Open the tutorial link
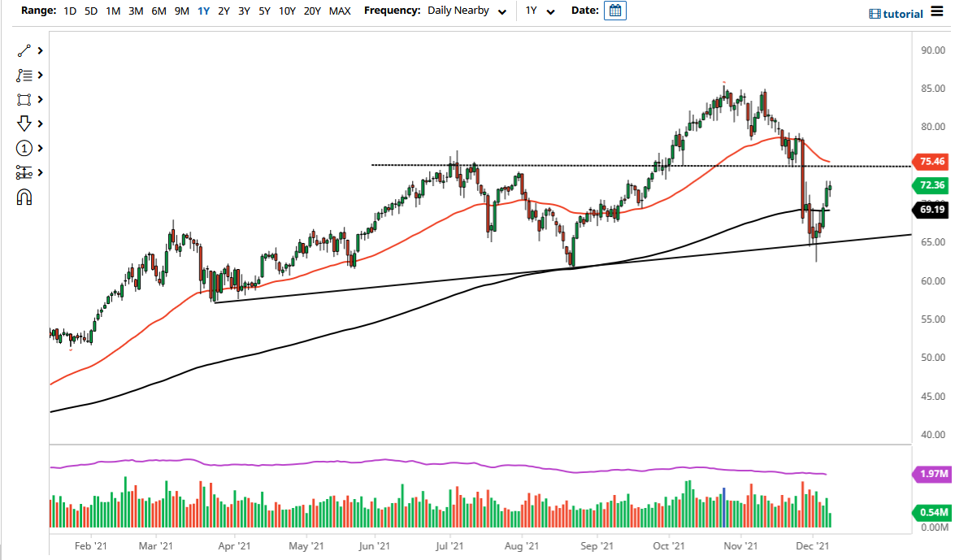Image resolution: width=955 pixels, height=560 pixels. (895, 13)
